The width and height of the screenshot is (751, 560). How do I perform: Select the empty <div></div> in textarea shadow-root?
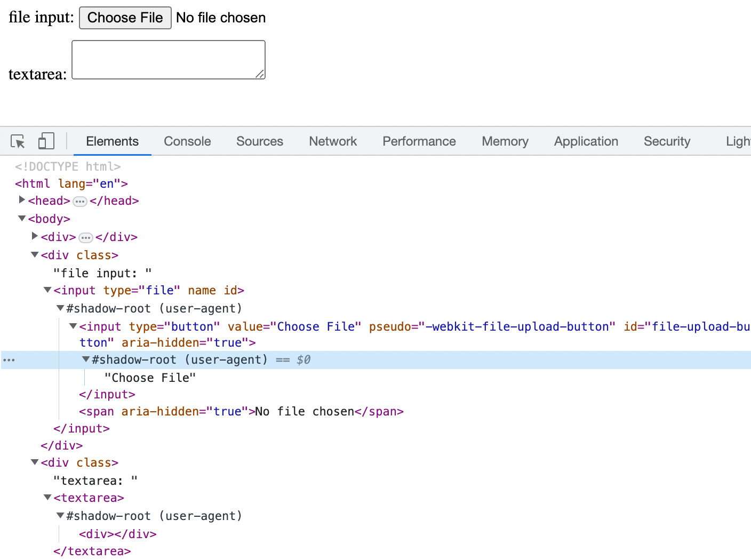(118, 534)
